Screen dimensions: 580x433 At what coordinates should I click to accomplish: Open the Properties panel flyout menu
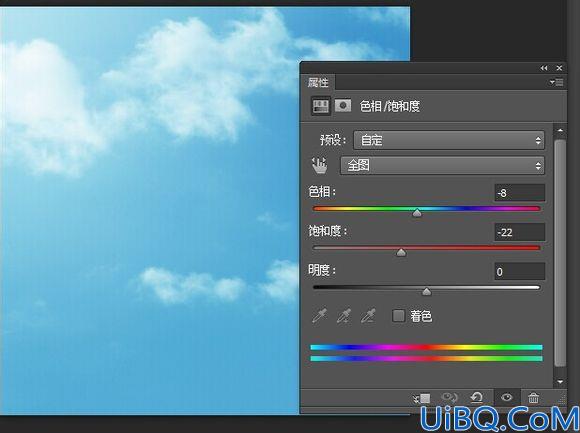(556, 82)
